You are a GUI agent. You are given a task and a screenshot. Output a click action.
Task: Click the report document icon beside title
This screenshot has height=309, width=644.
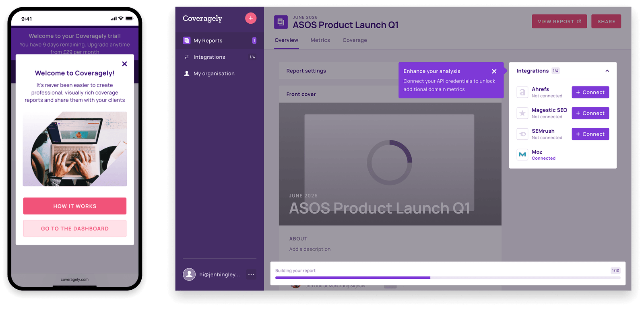281,22
